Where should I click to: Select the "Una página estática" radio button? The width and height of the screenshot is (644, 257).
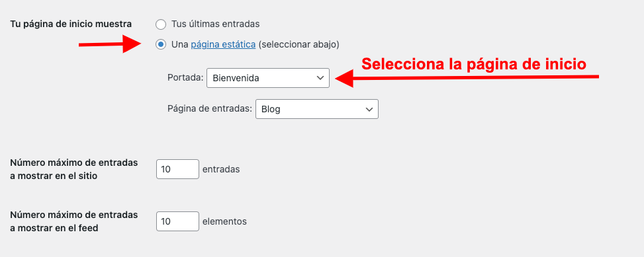161,44
